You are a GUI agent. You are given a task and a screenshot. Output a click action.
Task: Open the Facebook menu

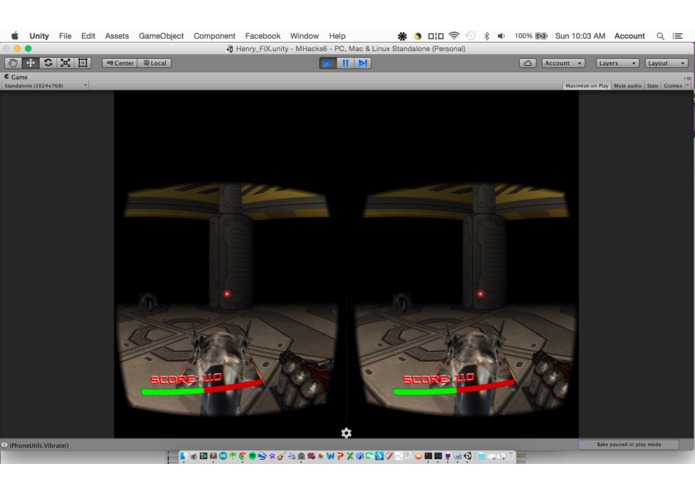point(263,36)
